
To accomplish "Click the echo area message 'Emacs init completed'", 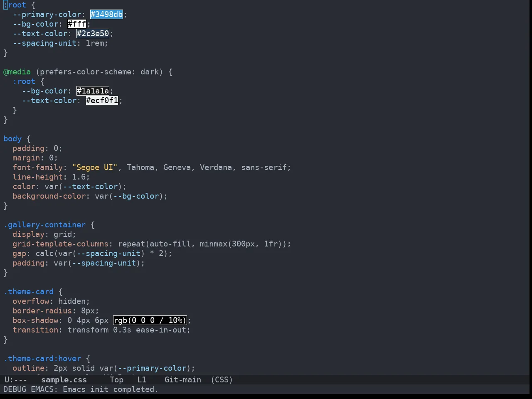I will (x=111, y=389).
